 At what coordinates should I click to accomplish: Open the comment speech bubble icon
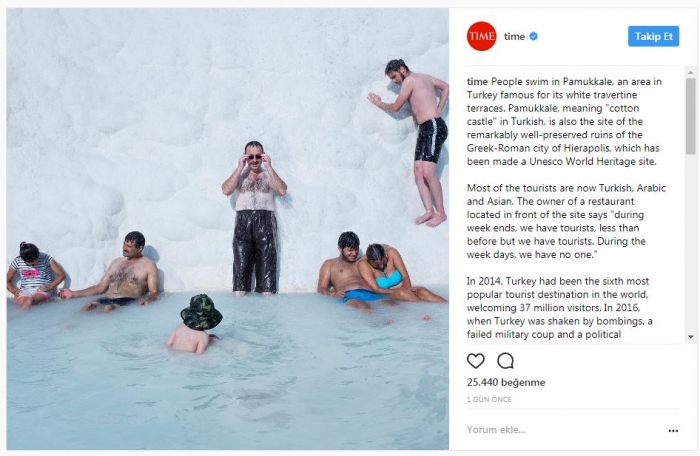tap(505, 361)
